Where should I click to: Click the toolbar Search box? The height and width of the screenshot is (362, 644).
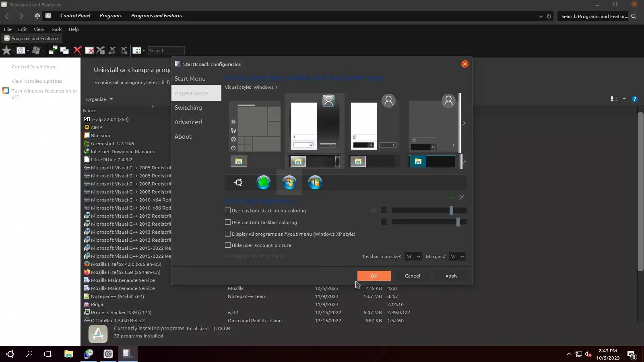tap(166, 51)
